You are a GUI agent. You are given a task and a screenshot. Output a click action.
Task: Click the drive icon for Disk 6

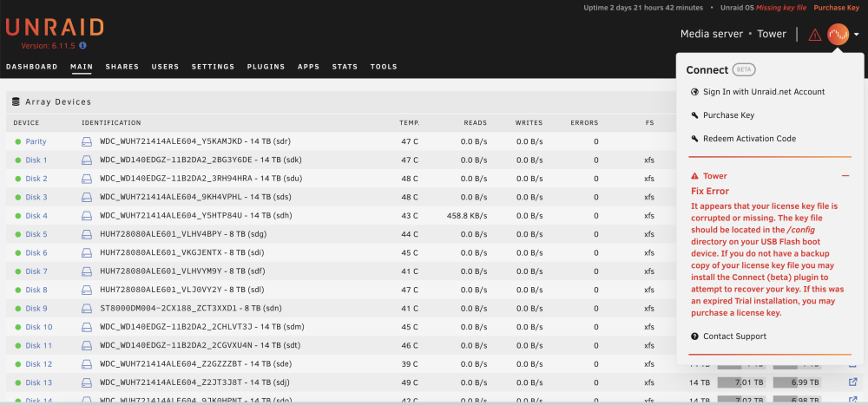point(86,253)
